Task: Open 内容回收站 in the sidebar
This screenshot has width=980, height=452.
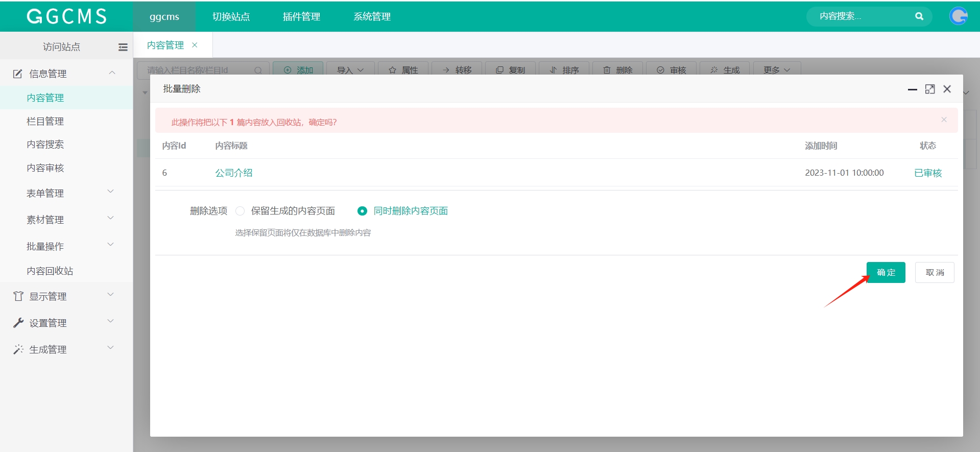Action: pyautogui.click(x=50, y=271)
